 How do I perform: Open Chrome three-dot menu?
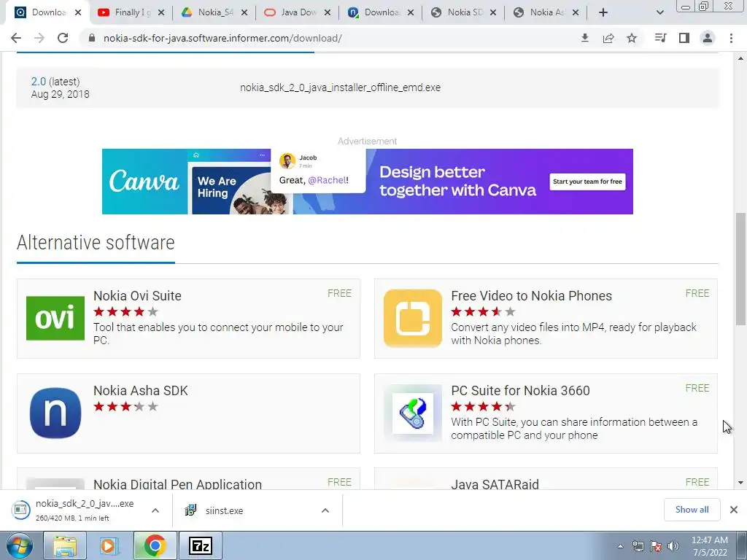tap(731, 38)
